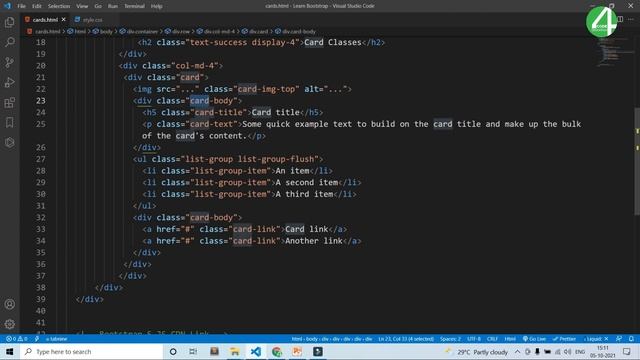
Task: Click the "Another link" text on line 34
Action: [x=313, y=240]
